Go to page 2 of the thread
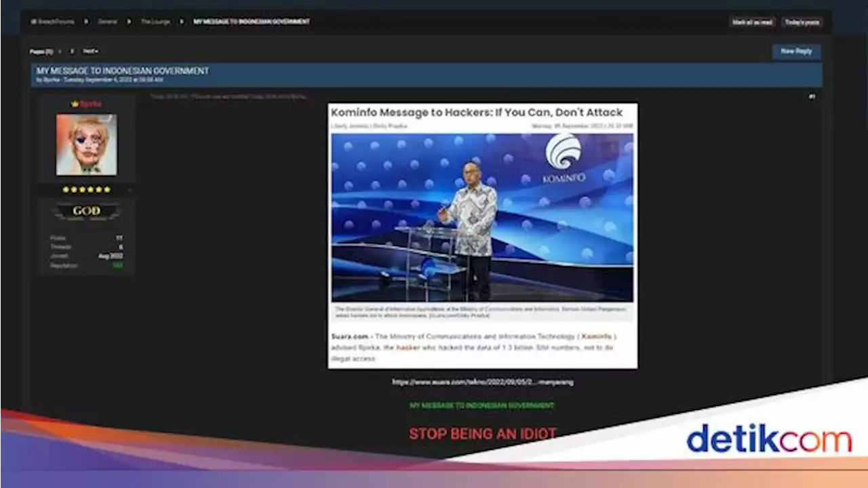 pyautogui.click(x=72, y=52)
